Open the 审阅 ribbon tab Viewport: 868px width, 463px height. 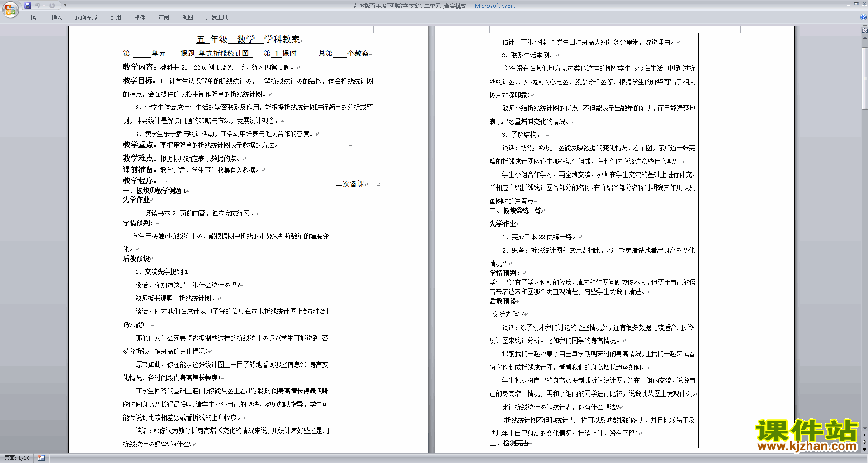[164, 18]
